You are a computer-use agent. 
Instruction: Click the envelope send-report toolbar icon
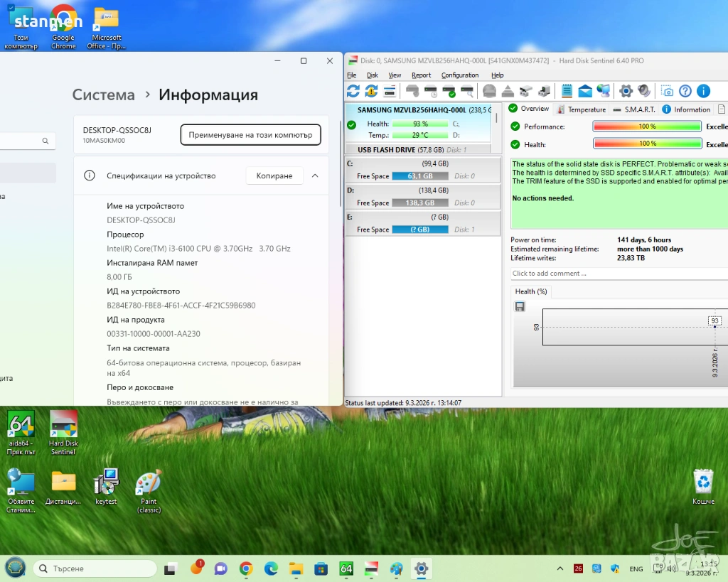[x=585, y=91]
